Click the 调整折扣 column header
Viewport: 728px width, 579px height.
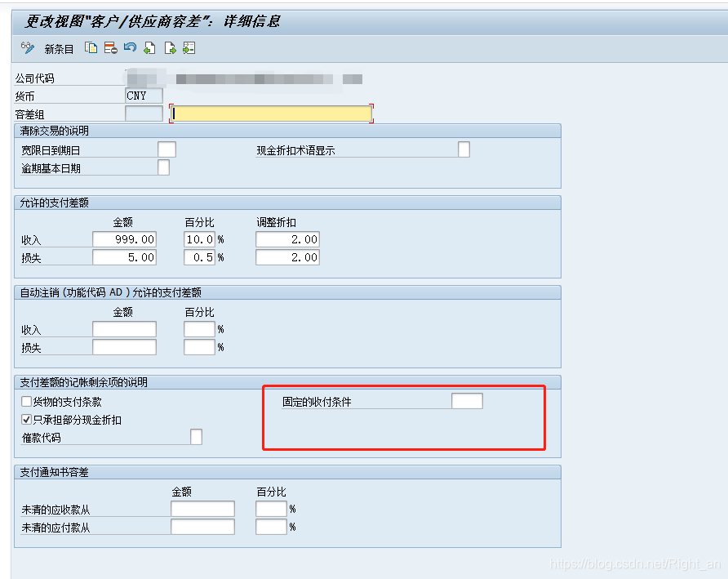[x=276, y=222]
